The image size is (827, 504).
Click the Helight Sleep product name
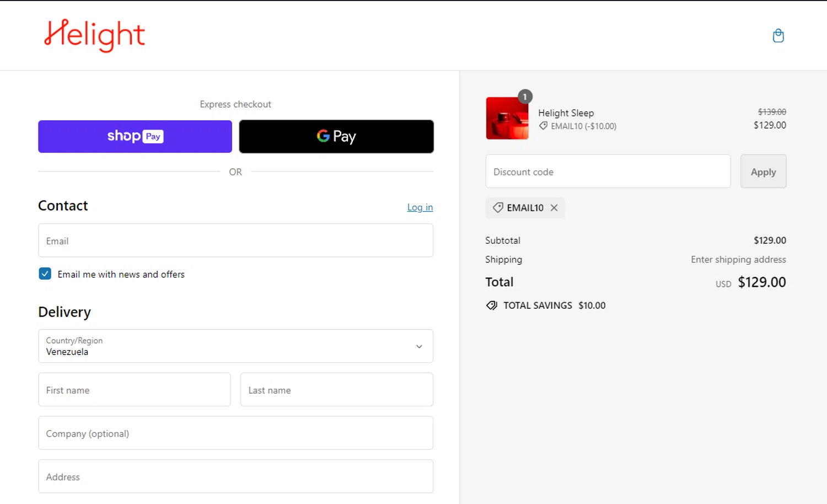566,113
